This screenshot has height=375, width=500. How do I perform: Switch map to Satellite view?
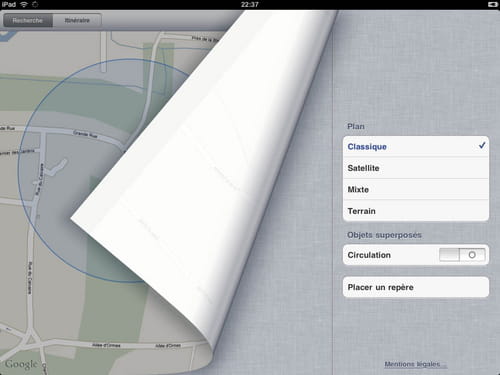(416, 168)
